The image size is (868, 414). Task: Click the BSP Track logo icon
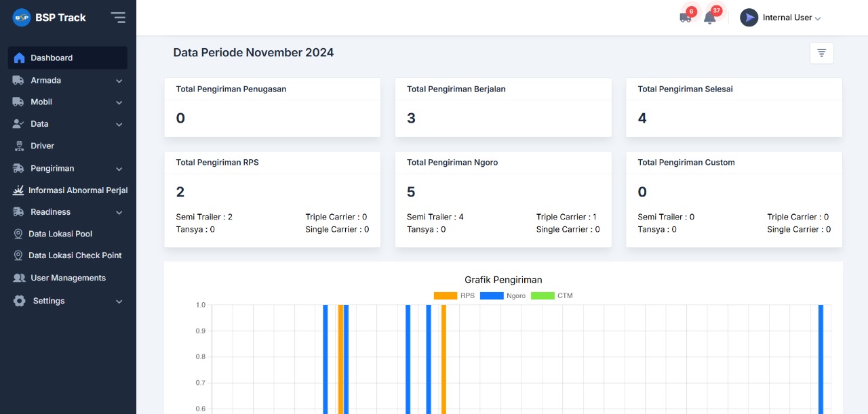[22, 18]
